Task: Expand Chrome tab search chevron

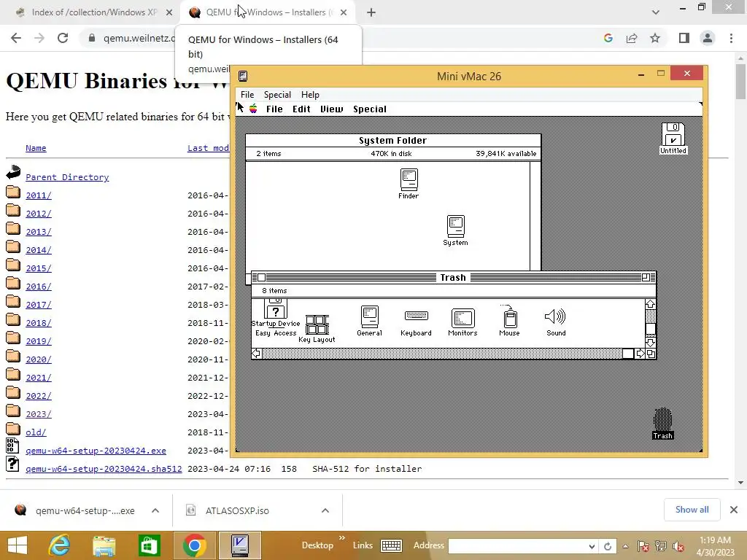Action: 656,12
